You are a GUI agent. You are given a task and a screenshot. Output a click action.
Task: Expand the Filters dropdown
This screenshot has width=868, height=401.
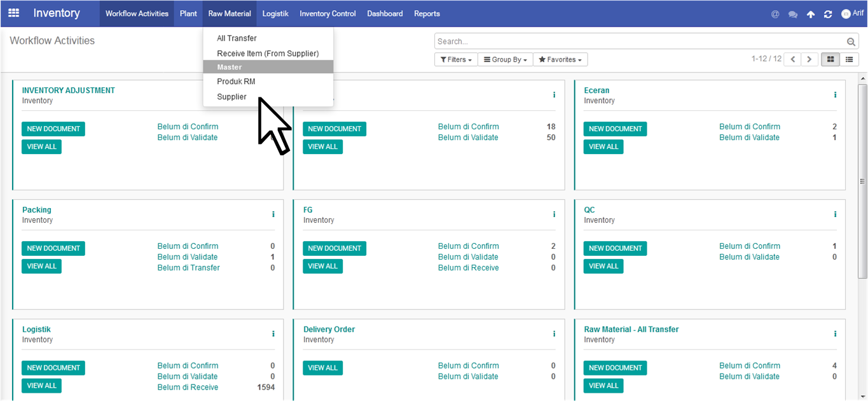point(455,59)
